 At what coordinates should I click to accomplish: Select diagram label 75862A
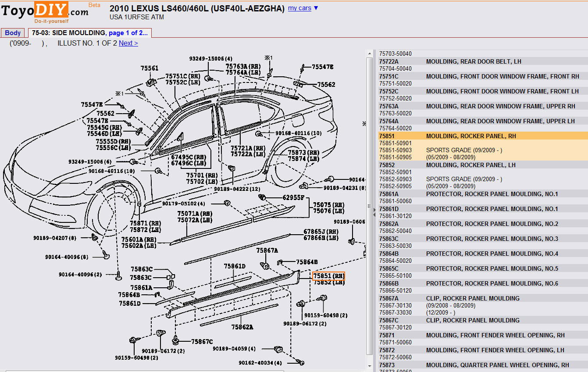(x=242, y=327)
